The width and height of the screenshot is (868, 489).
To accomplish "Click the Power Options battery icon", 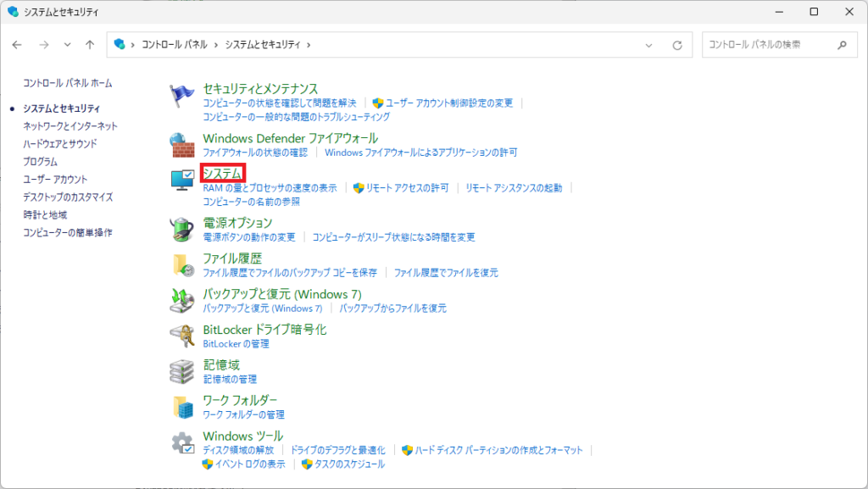I will point(181,229).
